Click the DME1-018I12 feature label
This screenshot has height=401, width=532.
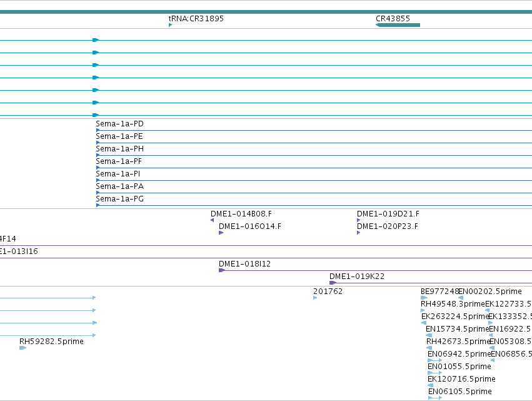coord(244,264)
